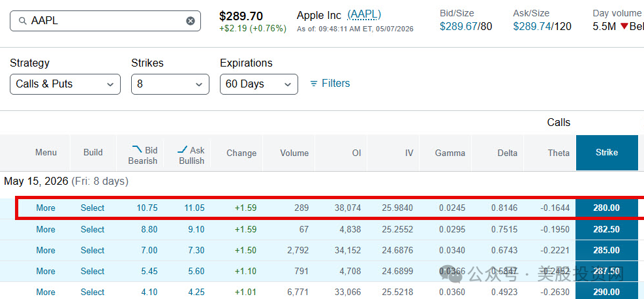The image size is (644, 299).
Task: Select the 290.00 strike cell
Action: coord(607,291)
